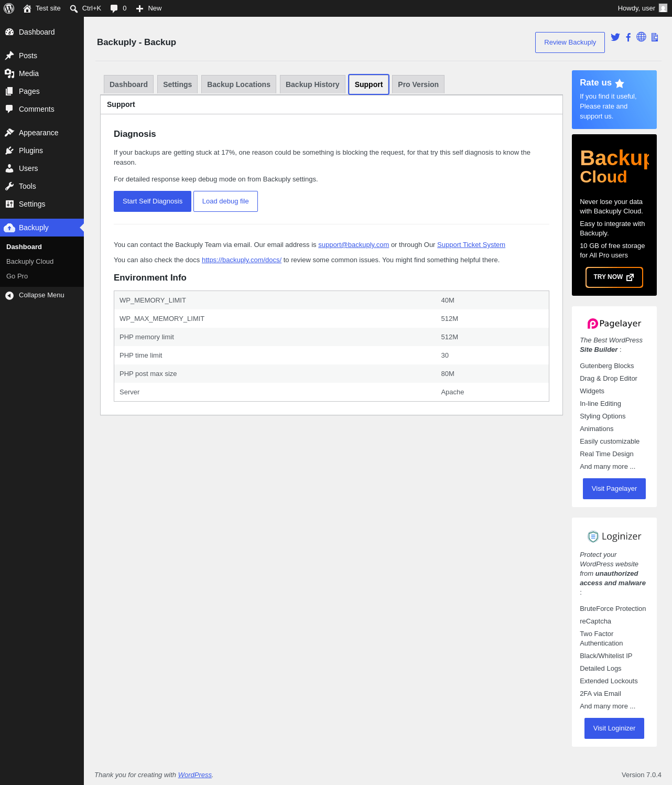Click the Test site home icon
672x785 pixels.
pyautogui.click(x=27, y=8)
